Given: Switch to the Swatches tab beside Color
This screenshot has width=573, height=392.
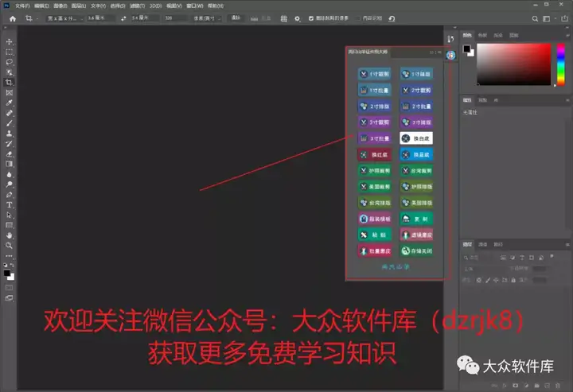Looking at the screenshot, I should pos(483,36).
